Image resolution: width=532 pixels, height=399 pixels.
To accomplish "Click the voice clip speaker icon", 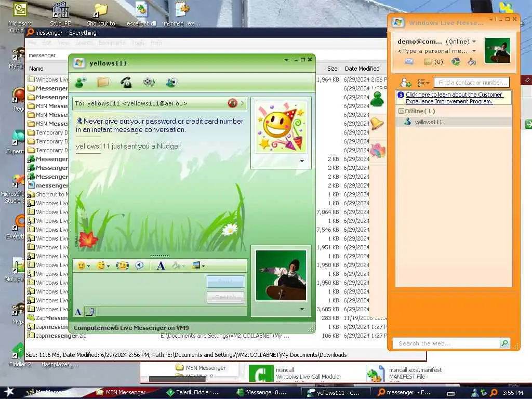I will click(139, 265).
